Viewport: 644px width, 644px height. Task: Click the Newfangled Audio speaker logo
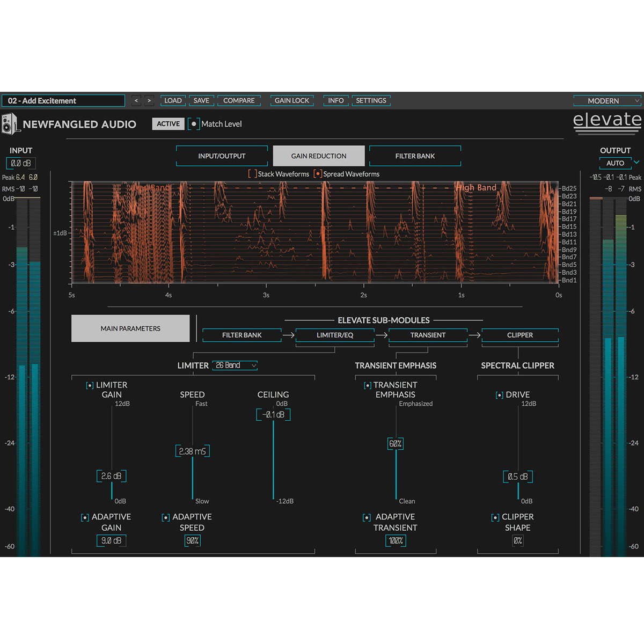[10, 124]
